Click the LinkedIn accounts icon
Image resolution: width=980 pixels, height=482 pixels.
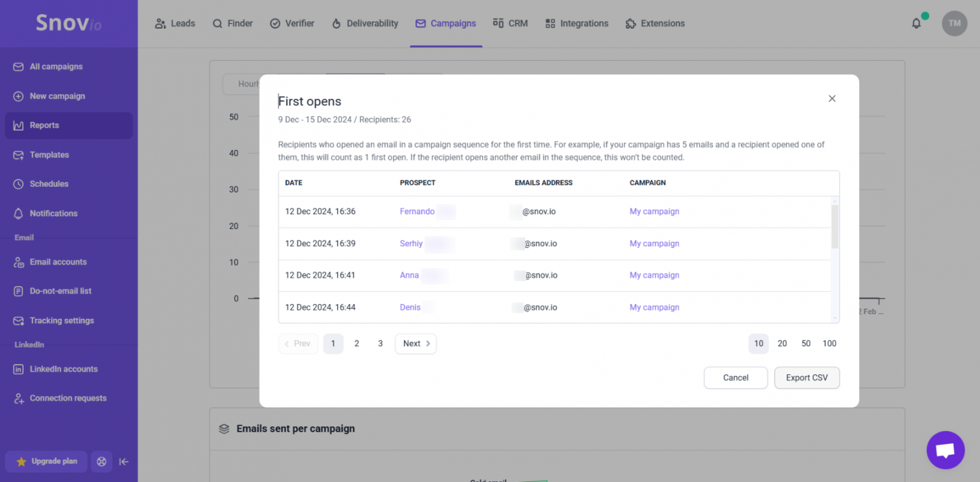[19, 369]
